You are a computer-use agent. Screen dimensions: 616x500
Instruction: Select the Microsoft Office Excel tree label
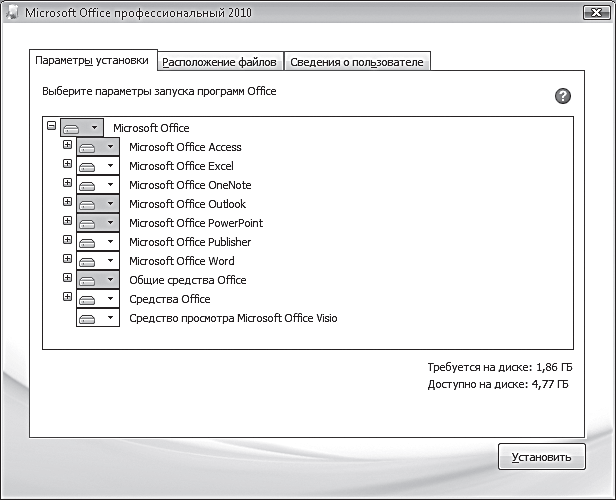[182, 166]
